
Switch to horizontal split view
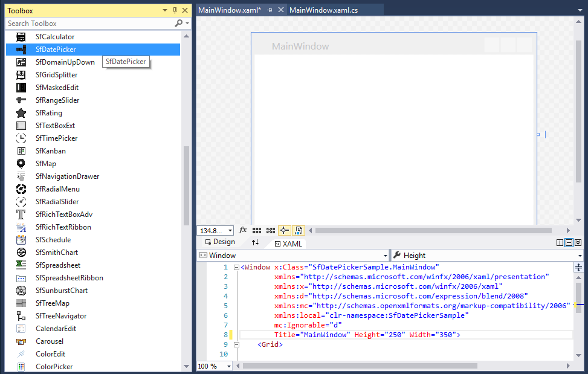click(569, 242)
